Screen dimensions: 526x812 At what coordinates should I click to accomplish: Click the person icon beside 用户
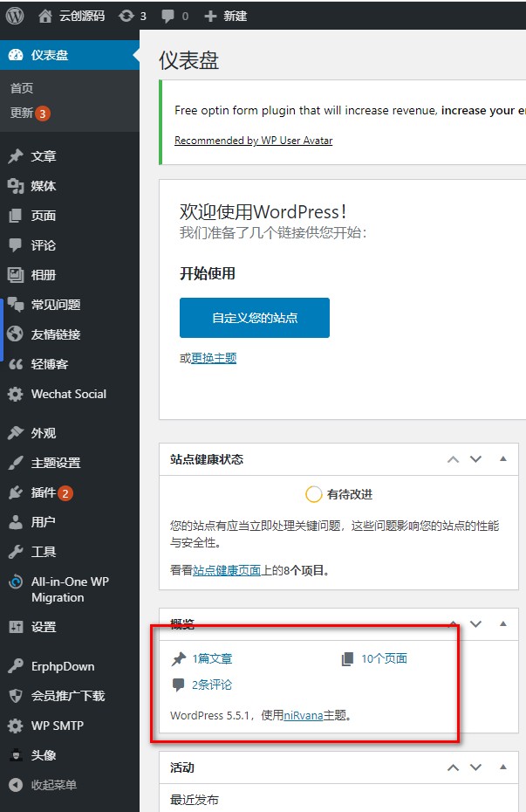(x=16, y=522)
